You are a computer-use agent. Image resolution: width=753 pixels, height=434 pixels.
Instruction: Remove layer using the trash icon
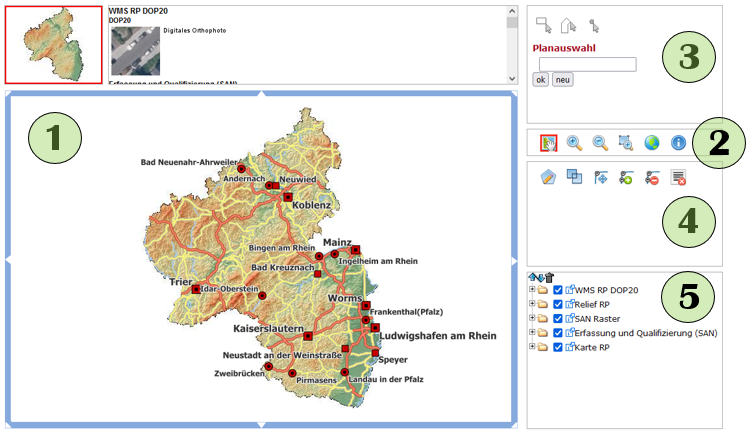click(x=549, y=277)
